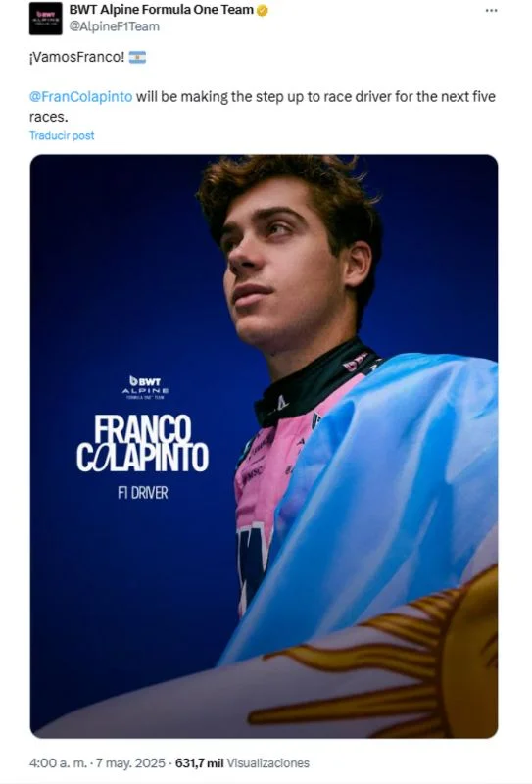The height and width of the screenshot is (784, 532).
Task: Click the BWT Alpine logo in the poster
Action: (x=145, y=387)
